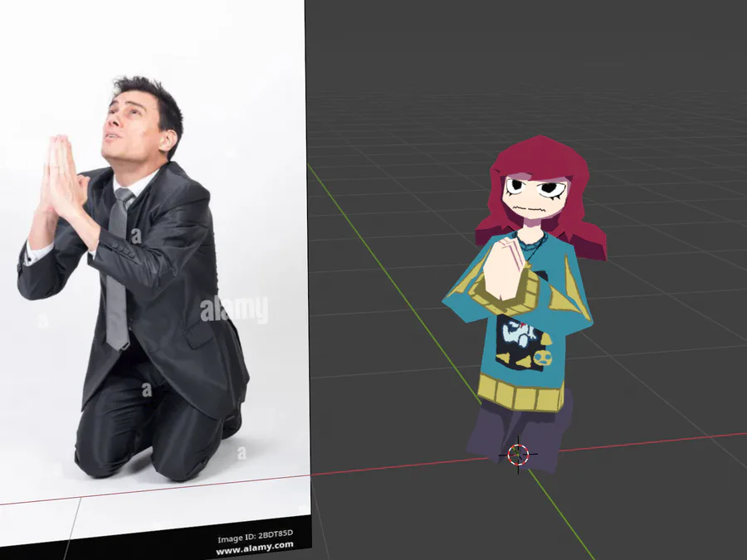
Task: Select the praying man reference image
Action: (155, 279)
